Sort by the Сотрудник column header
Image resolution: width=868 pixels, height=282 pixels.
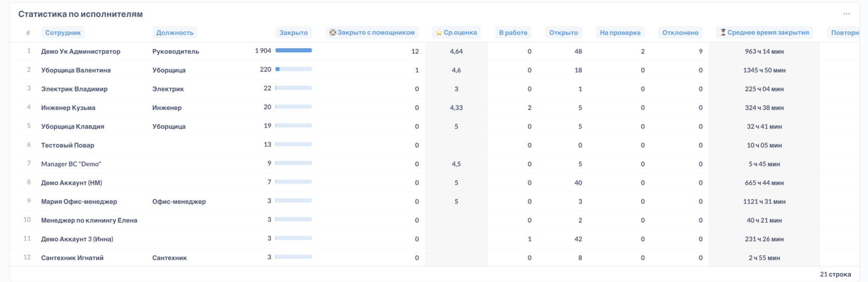pyautogui.click(x=63, y=33)
